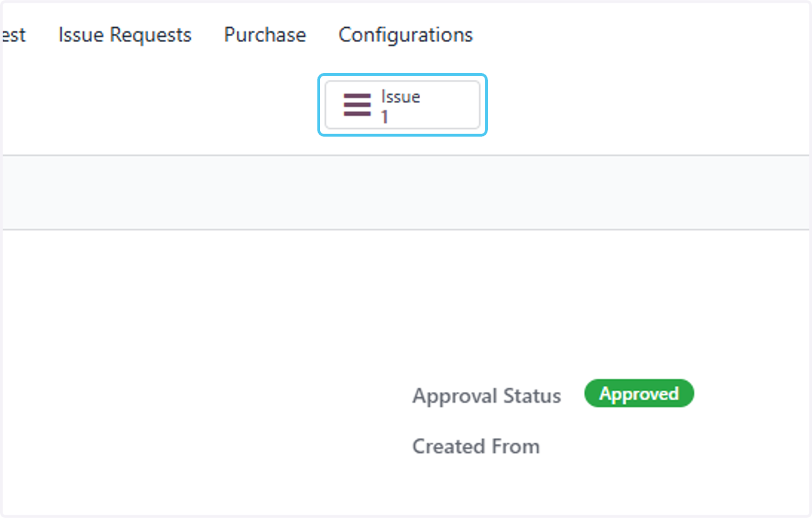Viewport: 812px width, 518px height.
Task: Open the Purchase menu
Action: pos(265,35)
